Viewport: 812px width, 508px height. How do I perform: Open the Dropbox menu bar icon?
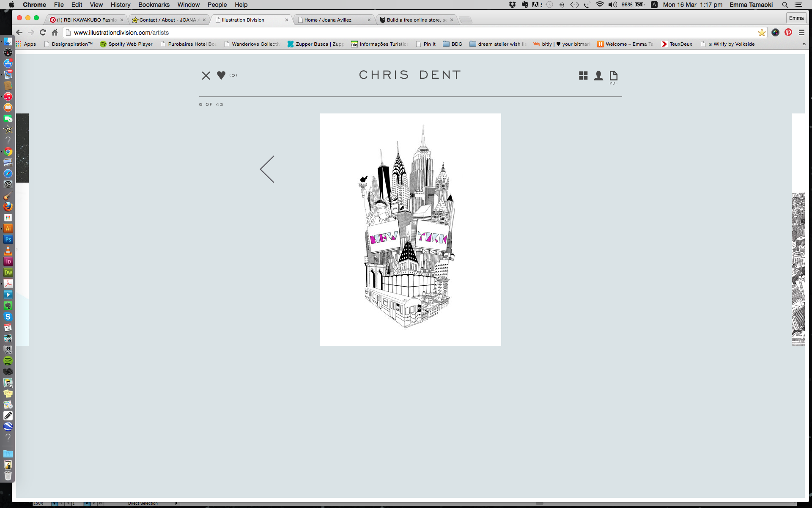click(512, 5)
